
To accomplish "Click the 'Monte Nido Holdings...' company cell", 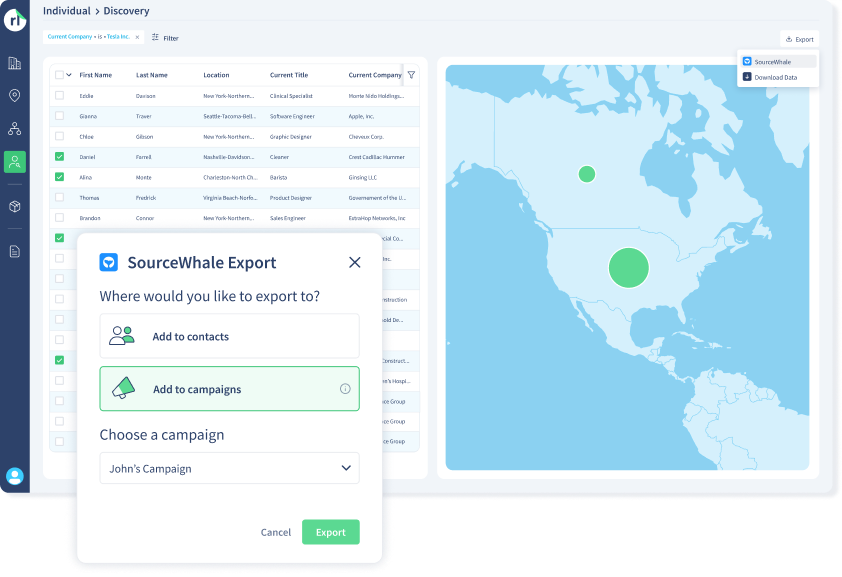I will (376, 96).
